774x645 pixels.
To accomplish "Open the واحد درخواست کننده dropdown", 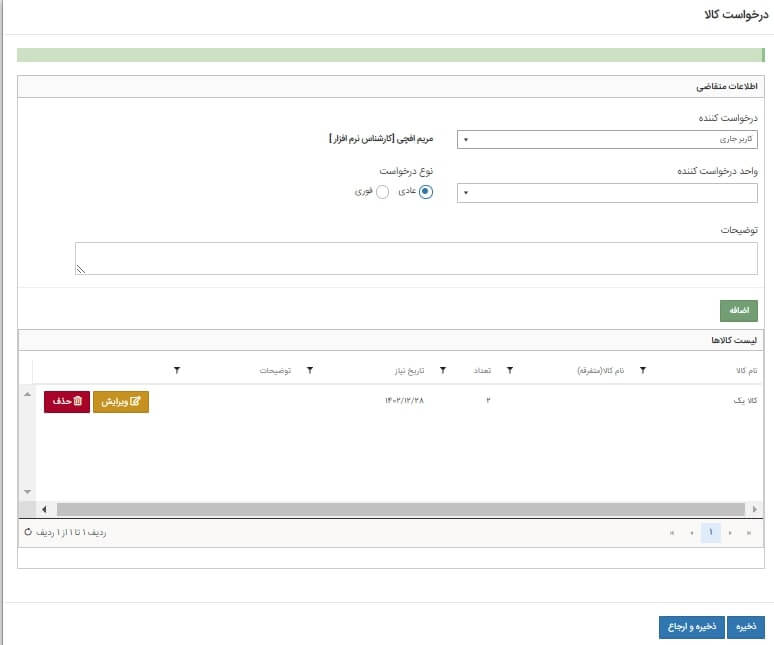I will coord(607,193).
